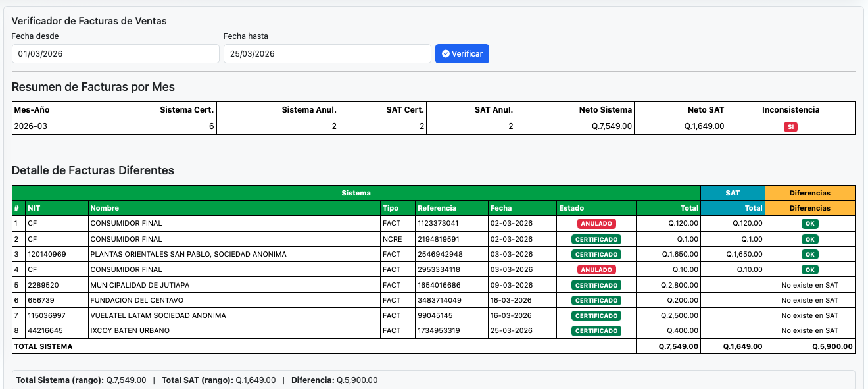This screenshot has width=868, height=389.
Task: Click CERTIFICADO badge for Municipalidad de Jutiapa
Action: click(x=596, y=285)
